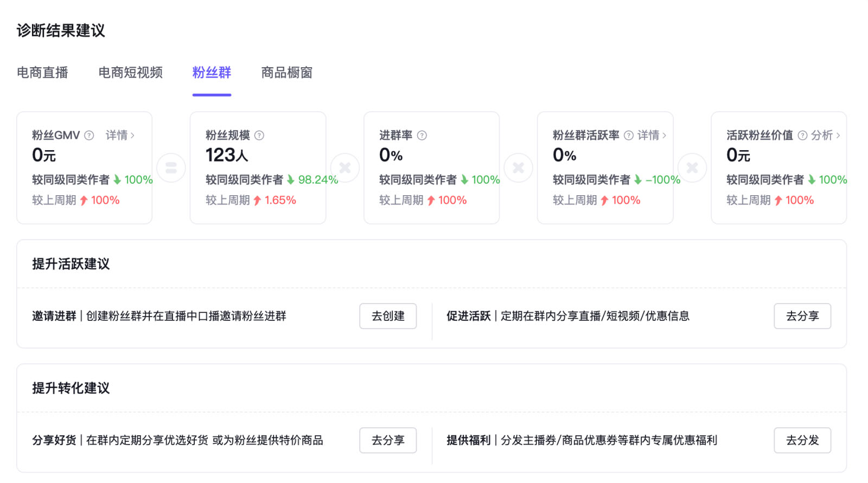
Task: Select the 粉丝群 tab
Action: pos(212,73)
